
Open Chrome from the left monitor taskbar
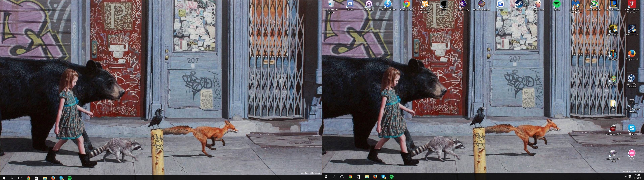coord(29,178)
